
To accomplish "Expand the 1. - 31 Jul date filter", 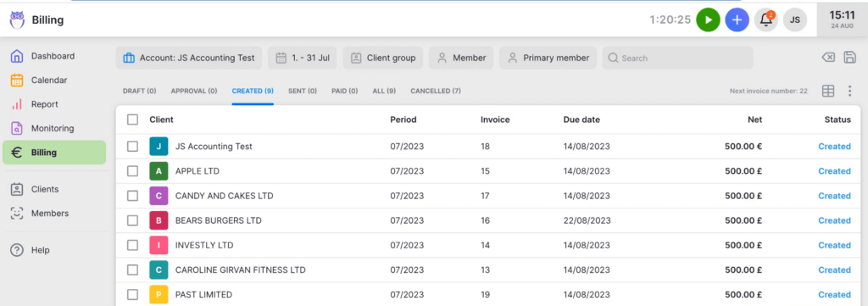I will (x=303, y=58).
